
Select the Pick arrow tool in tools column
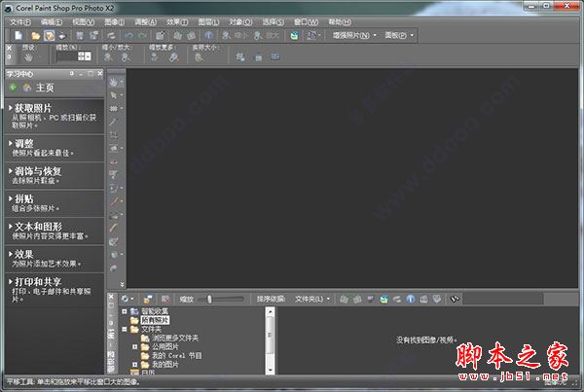pos(114,95)
